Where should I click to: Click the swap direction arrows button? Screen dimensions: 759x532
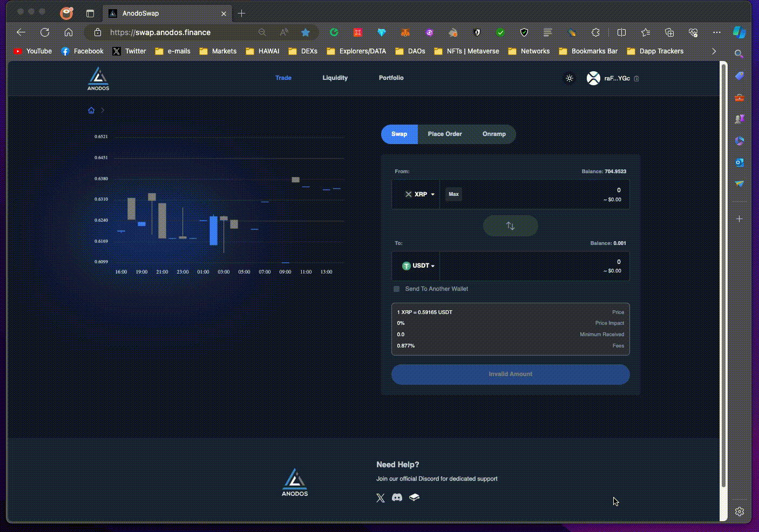tap(510, 226)
